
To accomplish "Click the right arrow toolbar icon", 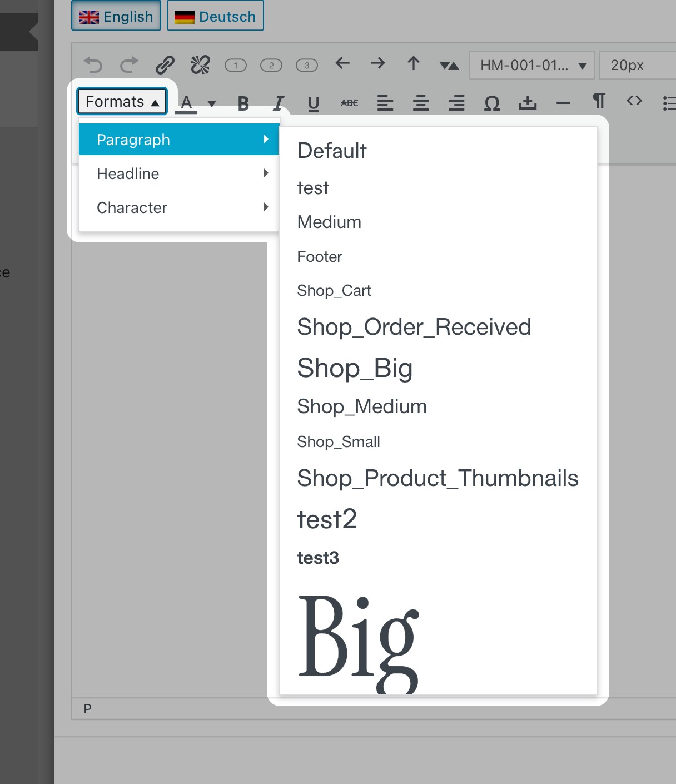I will click(378, 63).
